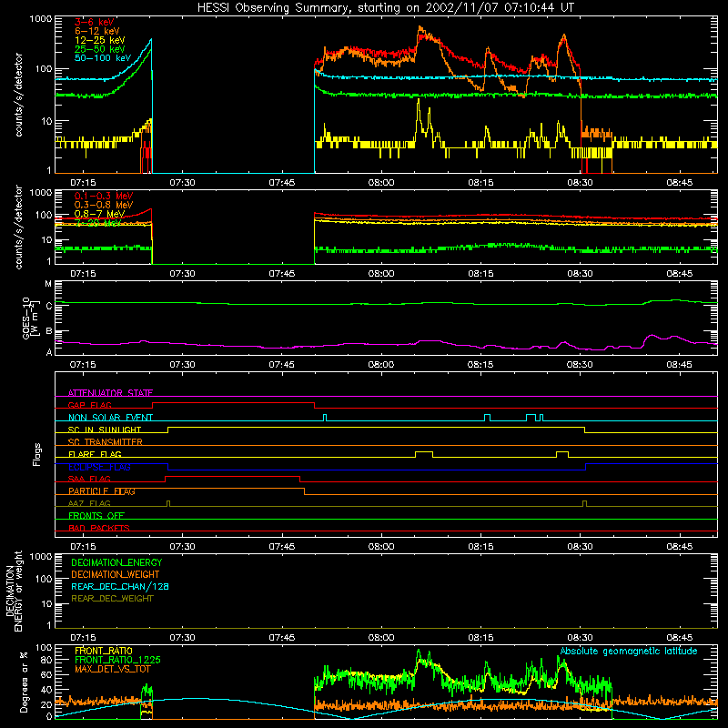Select the 0.1-0.3 MeV legend label
Image resolution: width=728 pixels, height=728 pixels.
point(104,196)
